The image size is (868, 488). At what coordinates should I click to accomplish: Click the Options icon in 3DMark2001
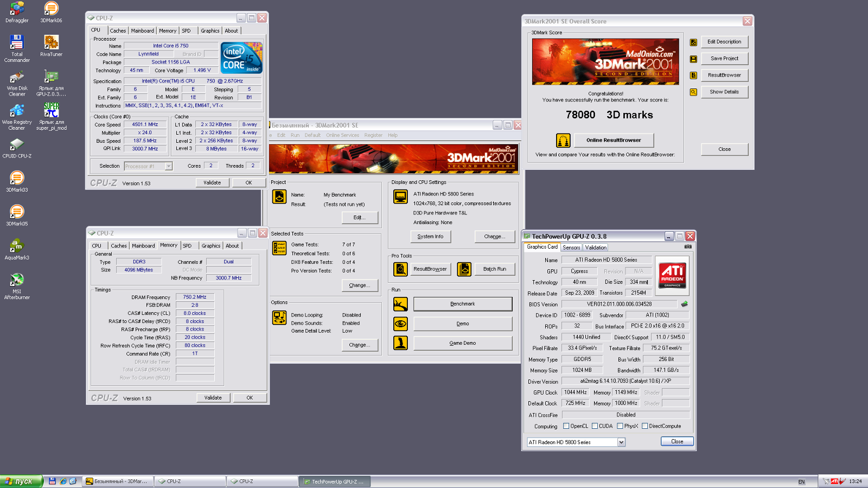pos(279,318)
